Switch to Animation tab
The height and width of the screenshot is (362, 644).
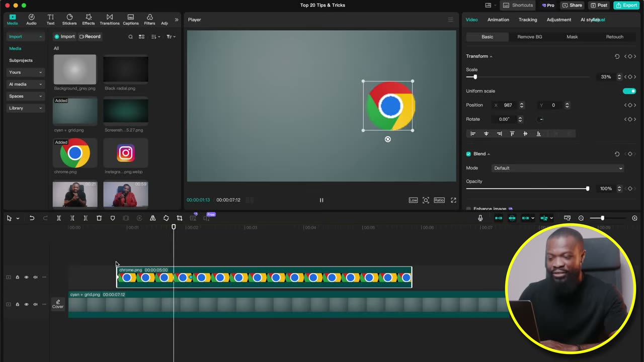498,20
